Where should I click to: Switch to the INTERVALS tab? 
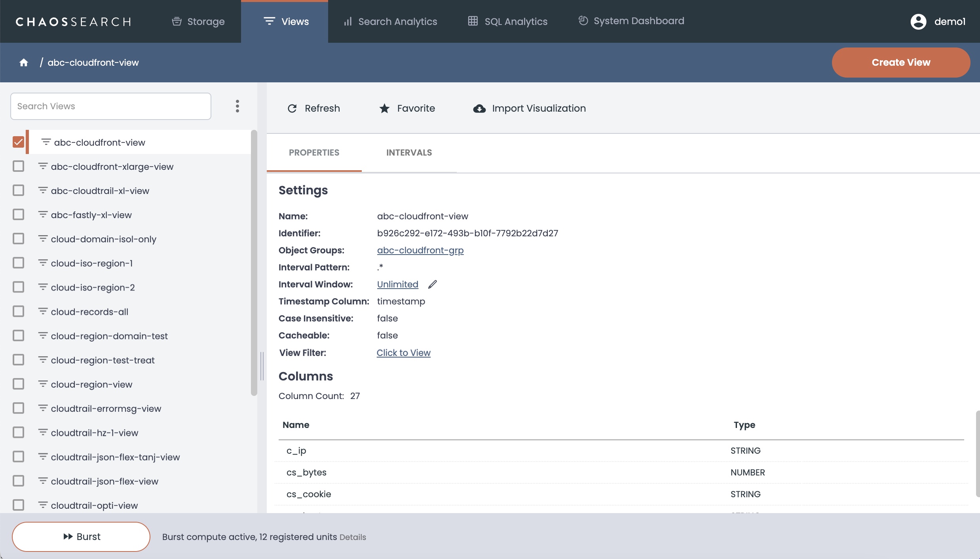(409, 153)
